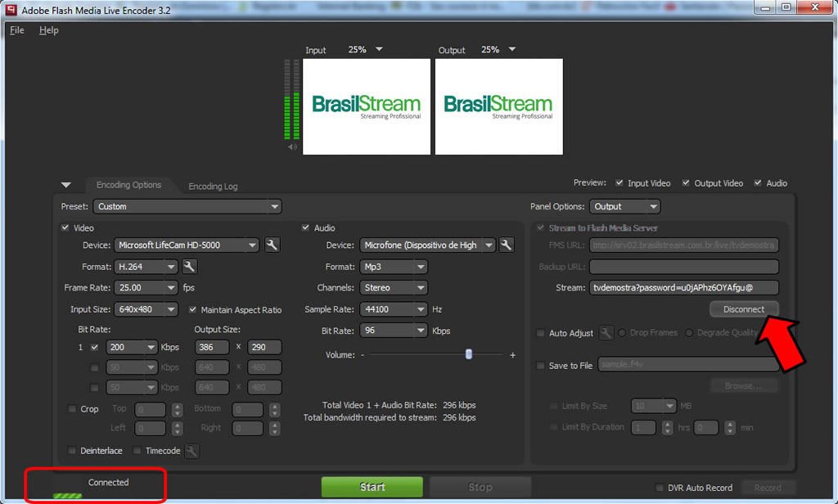Open Channels dropdown Stereo
This screenshot has width=838, height=504.
(394, 287)
